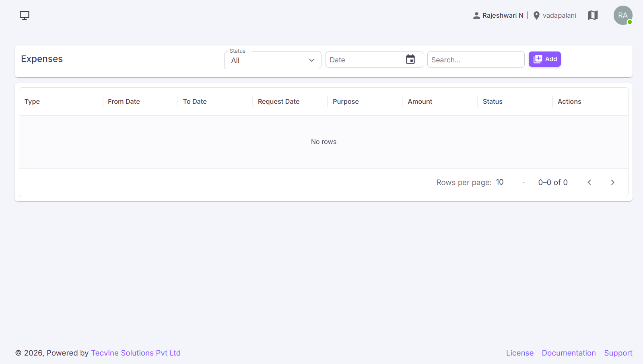Viewport: 643px width, 364px height.
Task: Click the user profile person icon
Action: [x=476, y=15]
